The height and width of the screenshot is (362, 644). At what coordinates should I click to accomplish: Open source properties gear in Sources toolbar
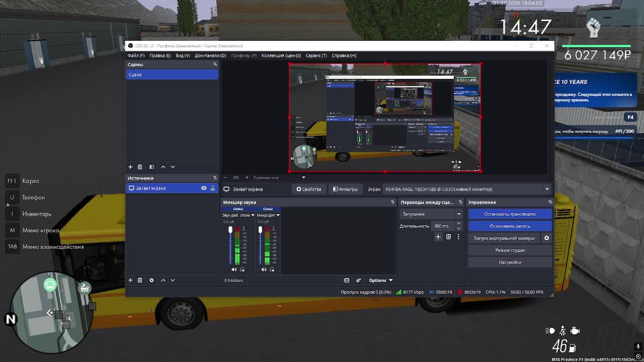point(151,280)
